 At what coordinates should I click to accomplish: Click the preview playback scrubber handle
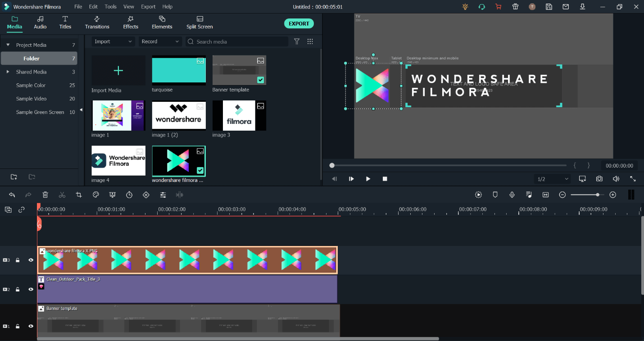pyautogui.click(x=332, y=165)
